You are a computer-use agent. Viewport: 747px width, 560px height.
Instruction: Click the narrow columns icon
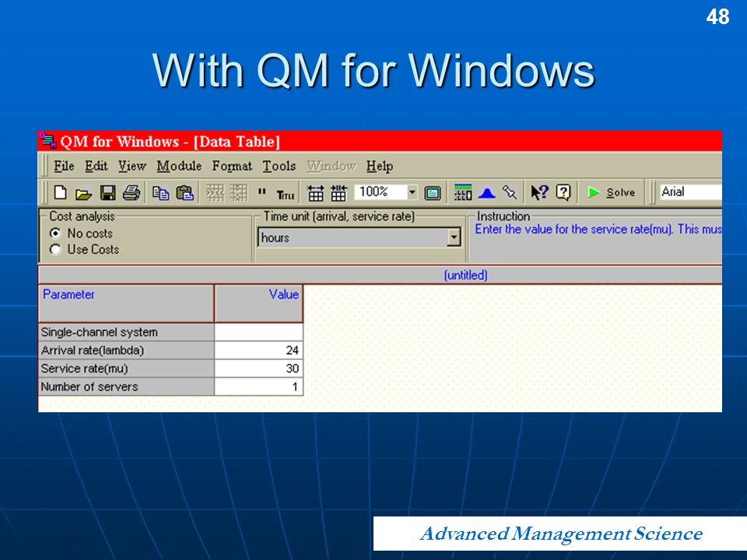pos(338,193)
